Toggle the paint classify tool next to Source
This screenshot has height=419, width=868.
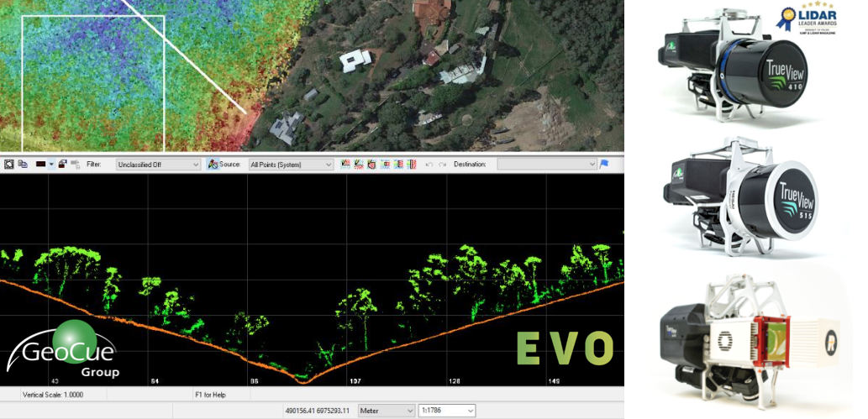(213, 165)
